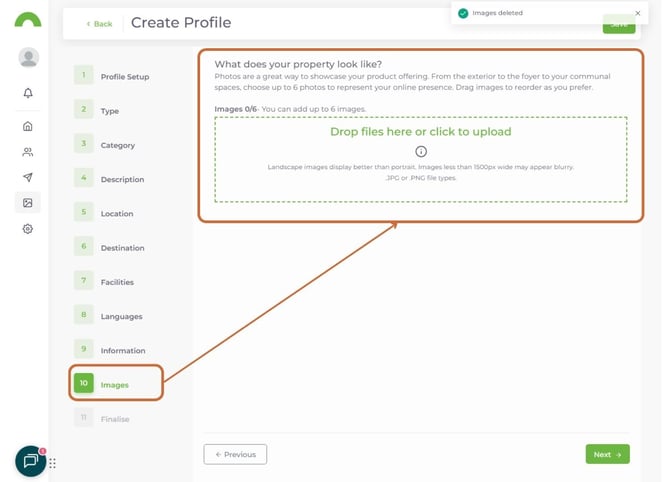Screen dimensions: 670x482
Task: Open the settings gear icon
Action: tap(28, 229)
